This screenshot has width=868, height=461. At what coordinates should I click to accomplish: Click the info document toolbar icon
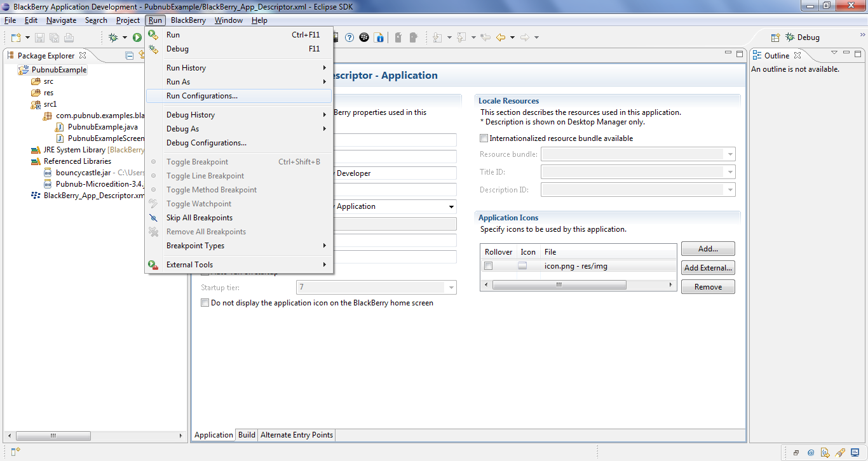point(379,37)
